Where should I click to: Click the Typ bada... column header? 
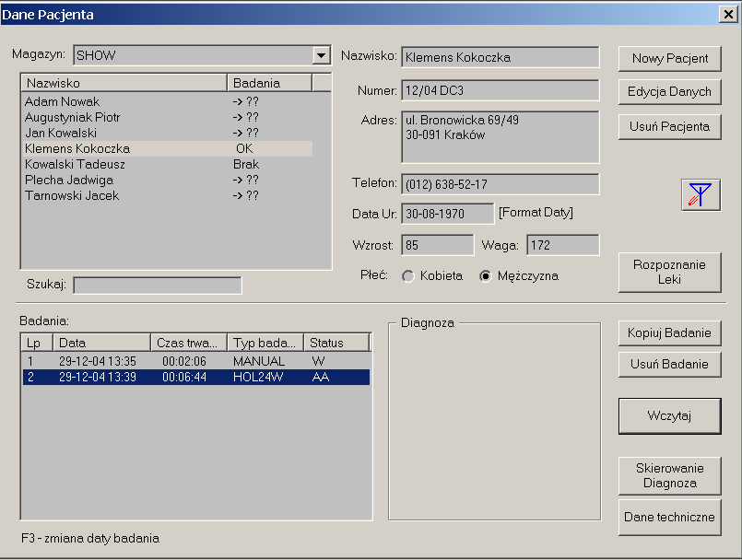point(265,343)
